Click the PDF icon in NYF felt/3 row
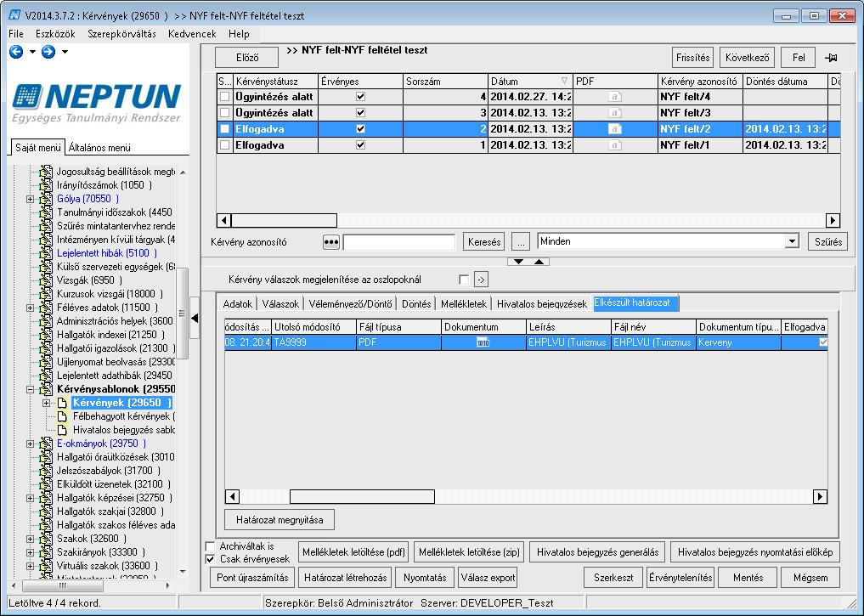This screenshot has width=864, height=616. click(615, 113)
